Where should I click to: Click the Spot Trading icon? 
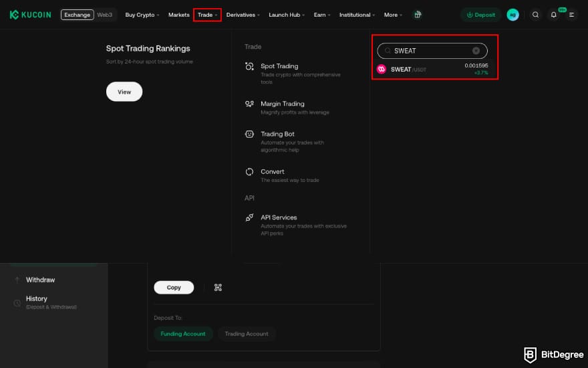[249, 66]
